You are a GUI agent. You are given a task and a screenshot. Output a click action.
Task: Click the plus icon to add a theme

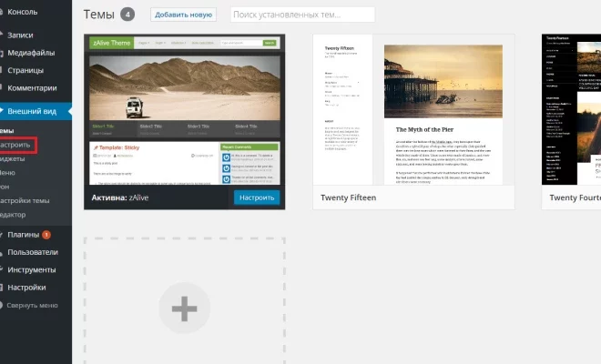pos(184,308)
